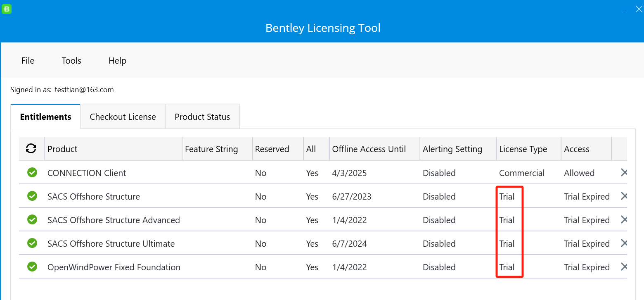Click the Bentley logo icon
The width and height of the screenshot is (644, 300).
click(7, 9)
